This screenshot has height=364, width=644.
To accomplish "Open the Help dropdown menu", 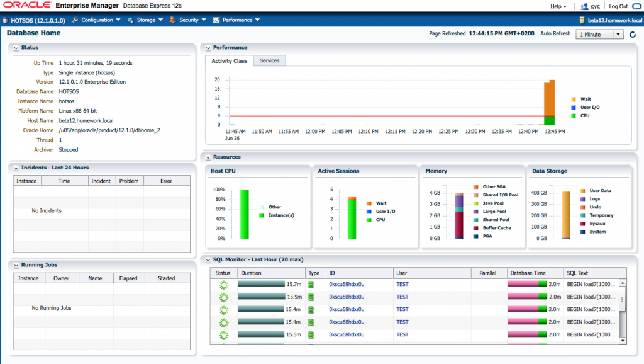I will tap(558, 6).
